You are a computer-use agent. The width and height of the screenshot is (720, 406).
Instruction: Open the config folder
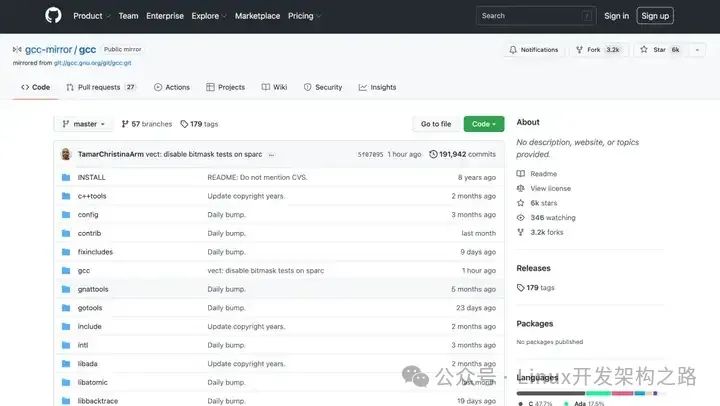(88, 214)
